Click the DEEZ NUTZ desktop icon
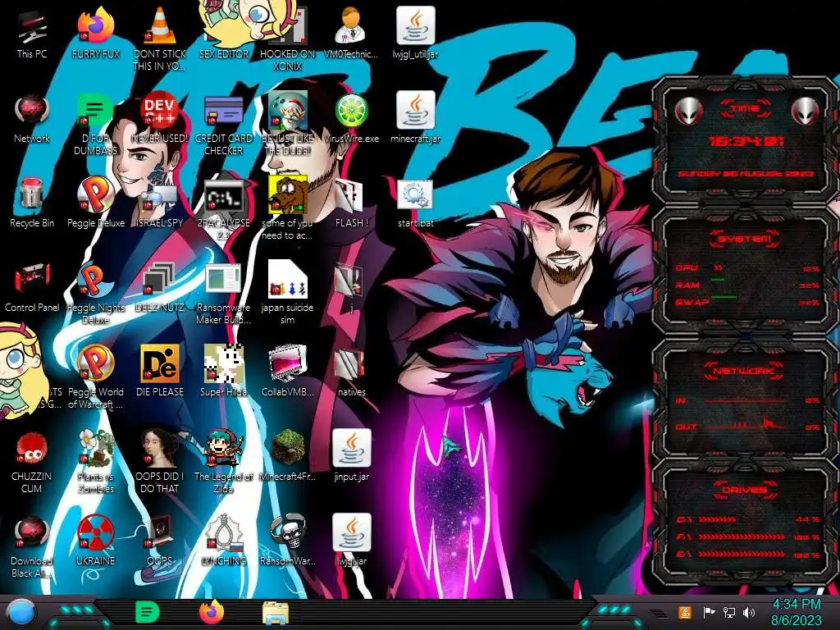The height and width of the screenshot is (630, 840). (160, 288)
